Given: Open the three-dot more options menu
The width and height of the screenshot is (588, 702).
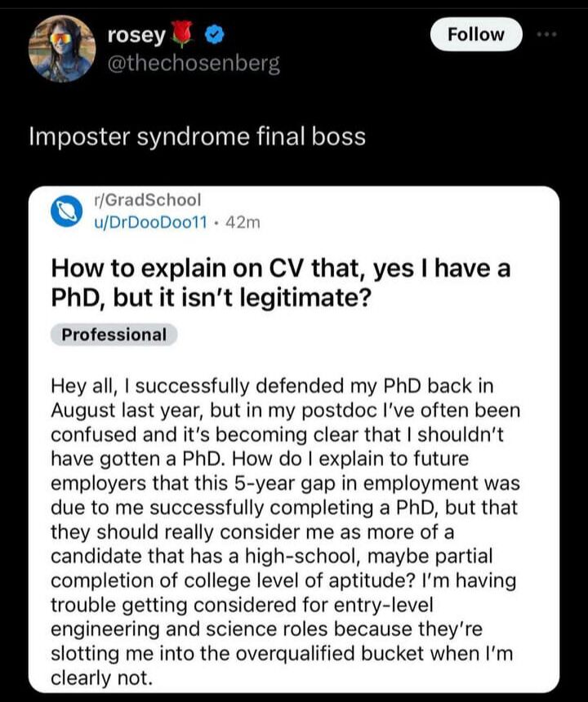Looking at the screenshot, I should 548,34.
